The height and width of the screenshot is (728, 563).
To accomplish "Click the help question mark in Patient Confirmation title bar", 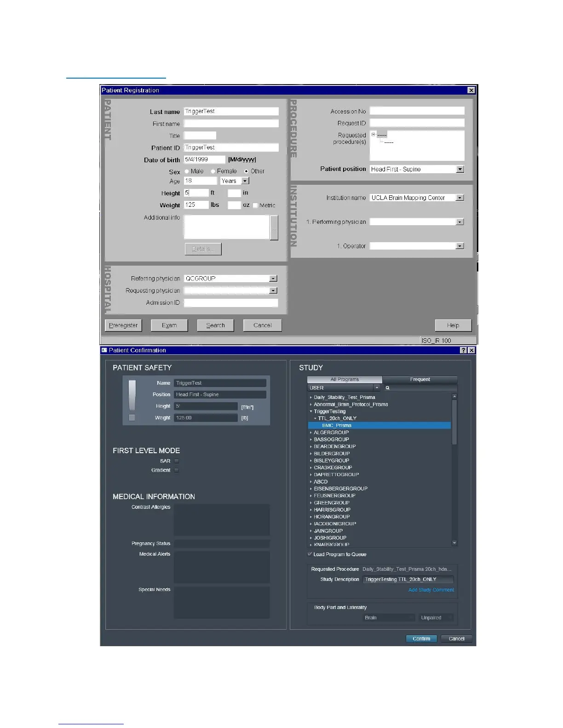I will tap(463, 350).
